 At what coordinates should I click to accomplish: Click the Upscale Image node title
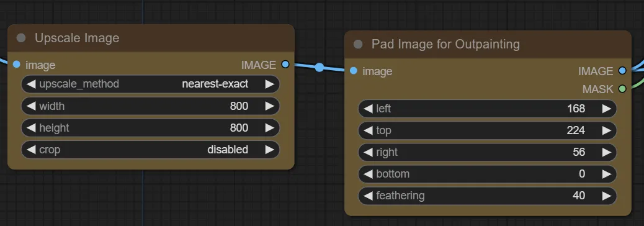(x=77, y=38)
